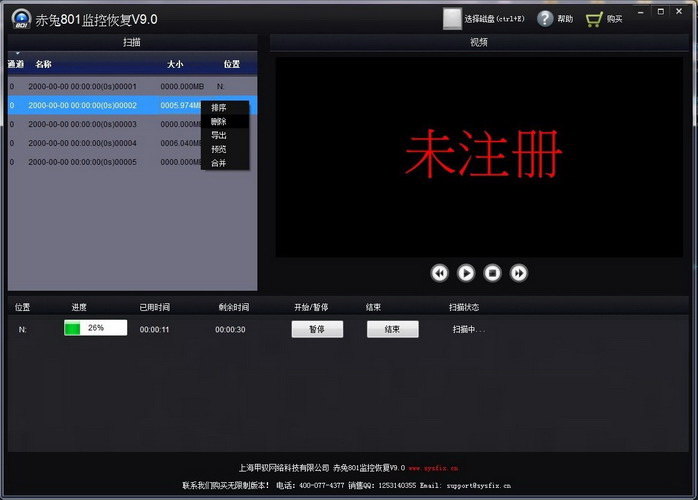This screenshot has height=500, width=698.
Task: Select file row ending in 00003
Action: (132, 124)
